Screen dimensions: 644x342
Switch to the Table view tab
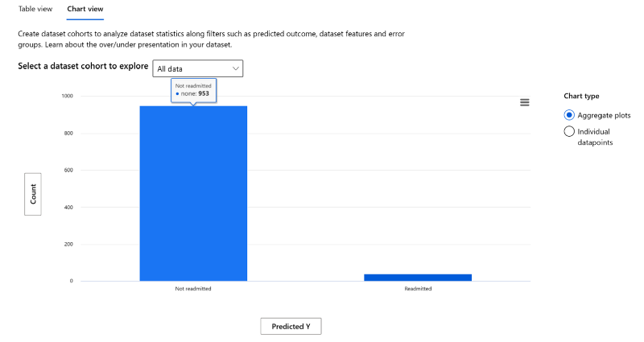coord(35,9)
